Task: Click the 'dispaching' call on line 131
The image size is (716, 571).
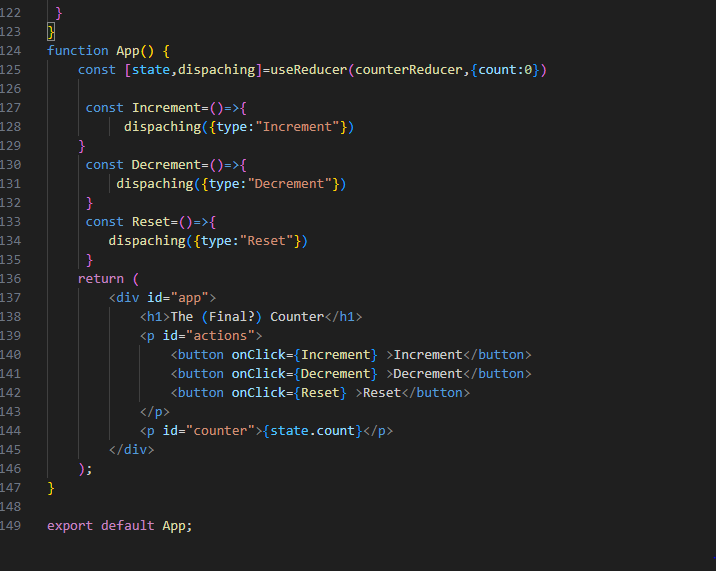Action: 155,184
